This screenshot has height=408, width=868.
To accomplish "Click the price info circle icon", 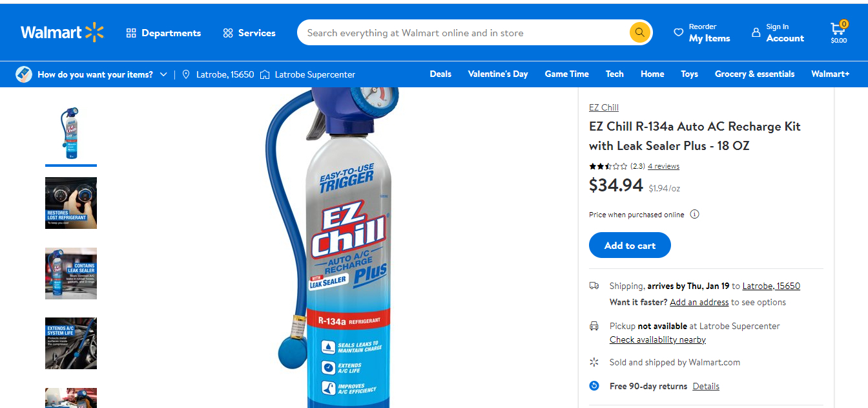I will click(x=694, y=215).
